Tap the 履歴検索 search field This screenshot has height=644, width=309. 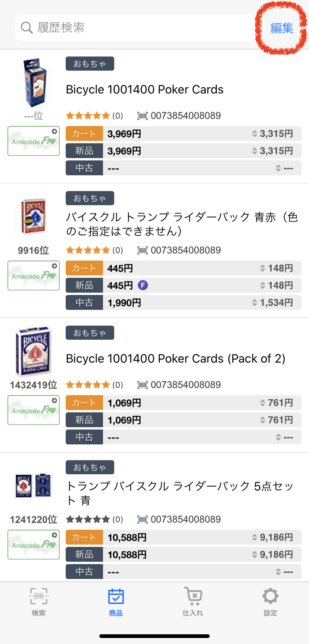(x=142, y=28)
